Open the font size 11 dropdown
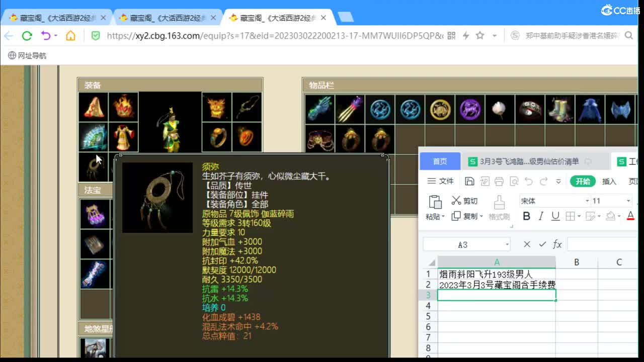The width and height of the screenshot is (644, 362). [x=628, y=201]
